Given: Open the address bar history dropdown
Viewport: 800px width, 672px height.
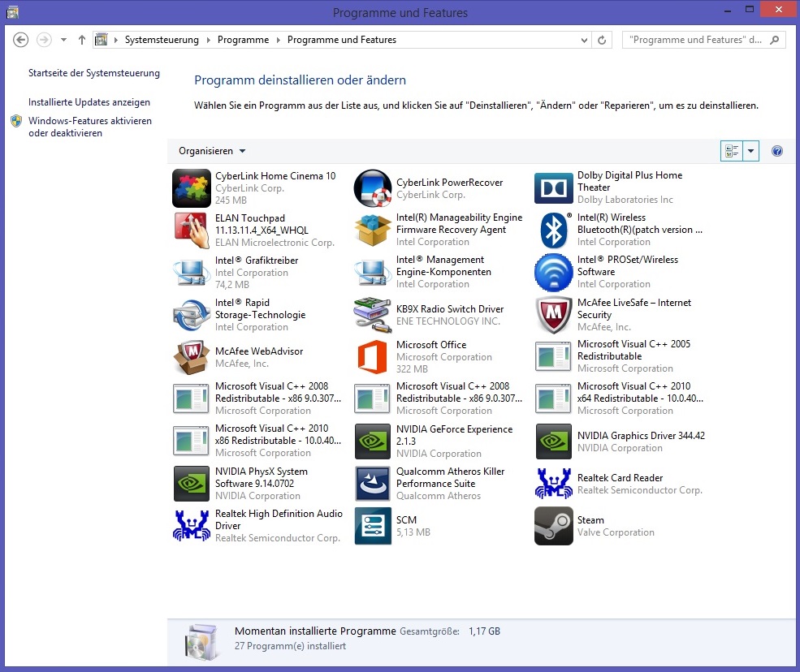Looking at the screenshot, I should pyautogui.click(x=584, y=40).
